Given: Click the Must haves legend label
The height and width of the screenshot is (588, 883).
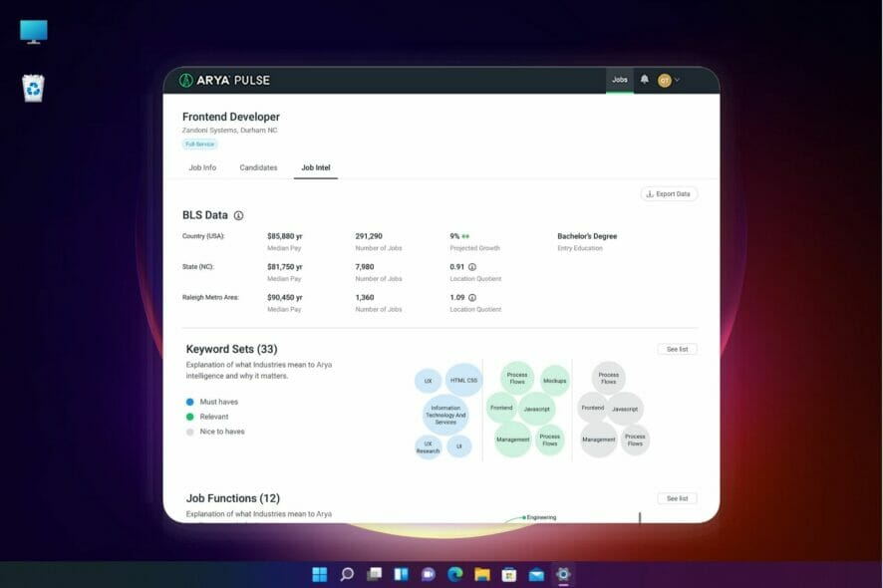Looking at the screenshot, I should pos(219,402).
